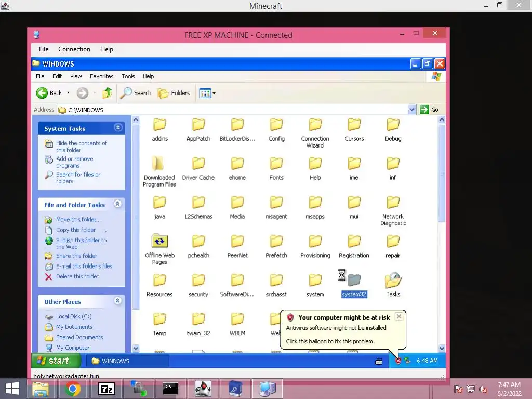This screenshot has width=532, height=399.
Task: Click the XP Start button
Action: 56,361
